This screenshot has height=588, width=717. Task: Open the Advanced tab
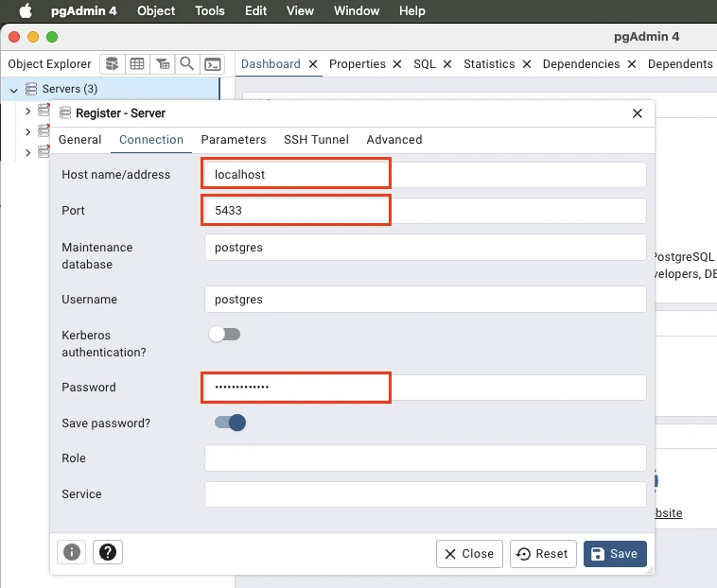(394, 140)
